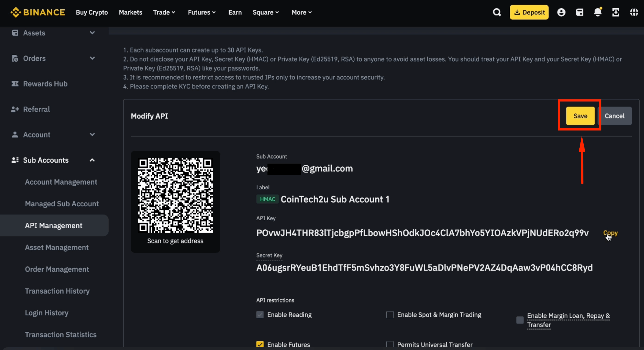
Task: Open language globe icon
Action: (634, 12)
